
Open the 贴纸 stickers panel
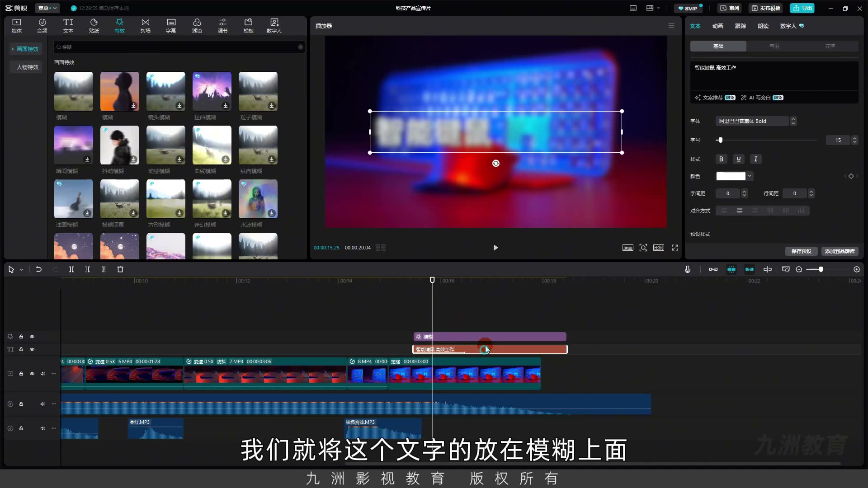click(x=94, y=26)
